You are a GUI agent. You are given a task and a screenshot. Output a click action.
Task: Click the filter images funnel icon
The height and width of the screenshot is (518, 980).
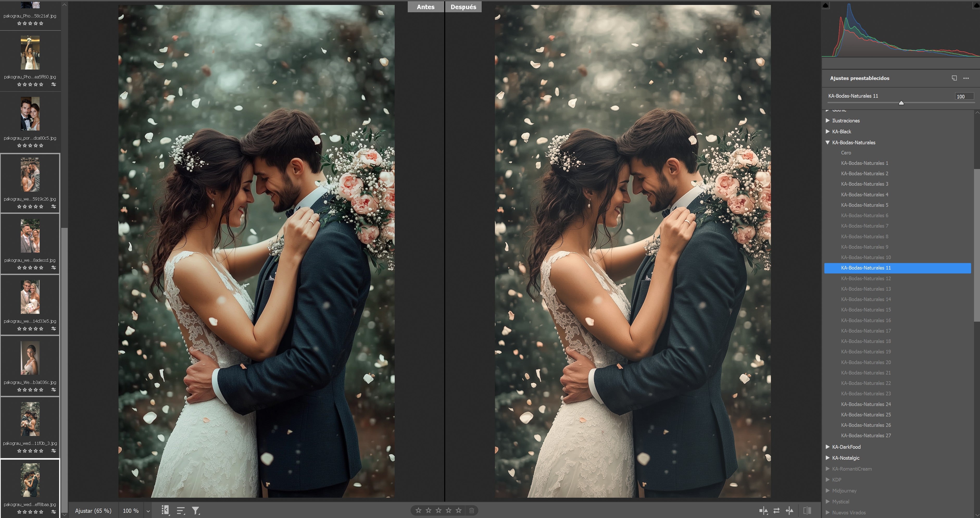196,511
